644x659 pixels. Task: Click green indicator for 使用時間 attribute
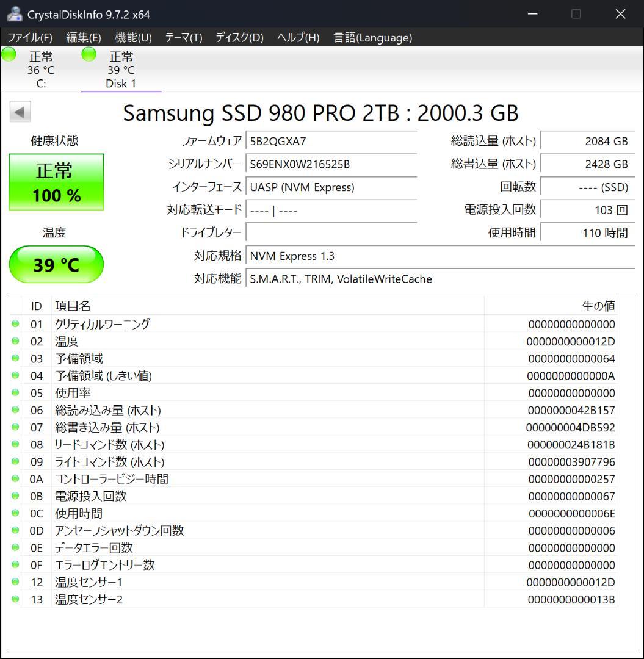click(15, 513)
